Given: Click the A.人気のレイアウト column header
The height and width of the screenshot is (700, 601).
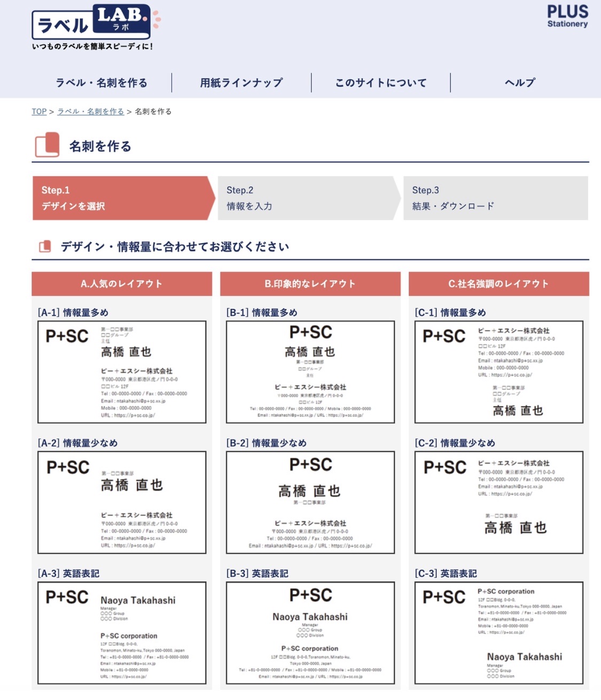Looking at the screenshot, I should pyautogui.click(x=122, y=284).
